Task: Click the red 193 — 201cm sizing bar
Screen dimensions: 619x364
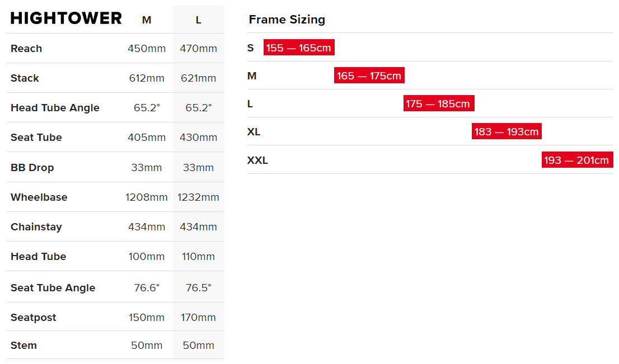Action: (576, 160)
